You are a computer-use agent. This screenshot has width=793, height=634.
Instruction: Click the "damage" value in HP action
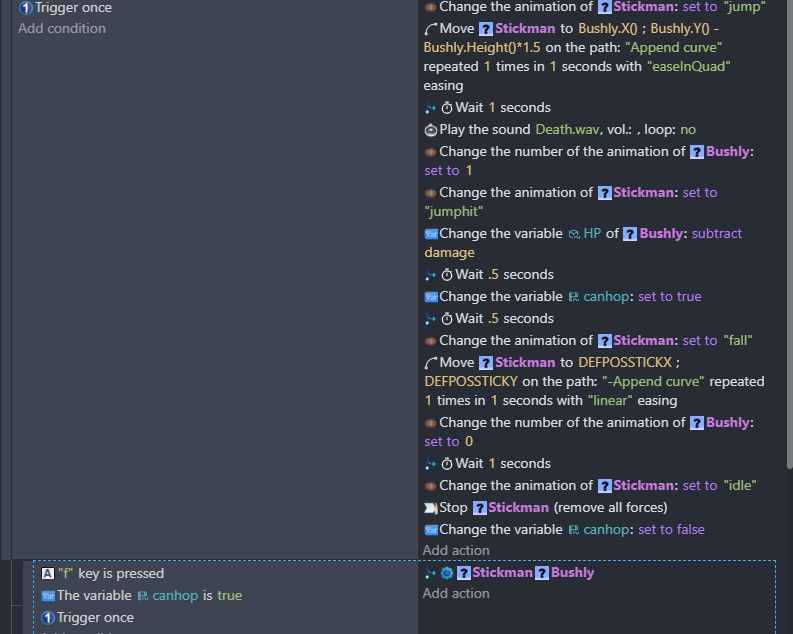point(449,252)
